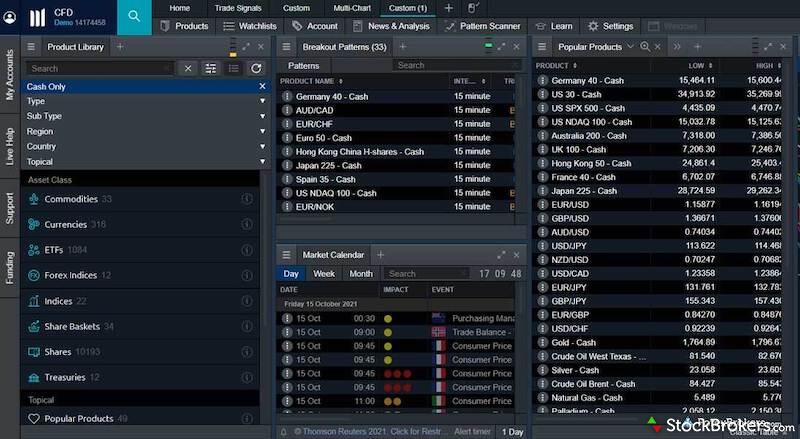Remove the Cash Only filter
The width and height of the screenshot is (800, 439).
pyautogui.click(x=262, y=87)
